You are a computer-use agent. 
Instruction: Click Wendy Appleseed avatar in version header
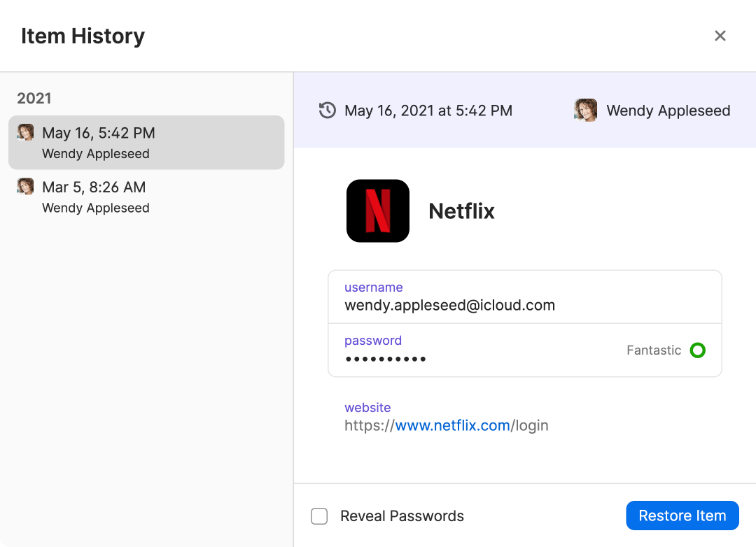coord(585,111)
